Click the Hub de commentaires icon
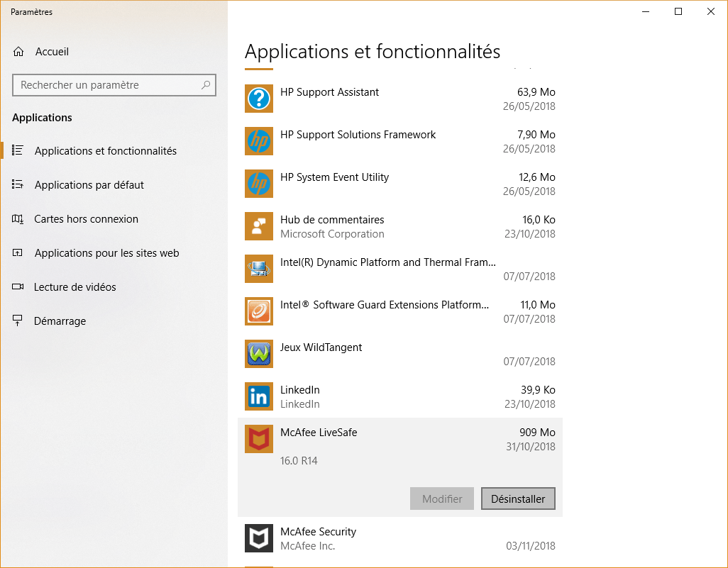Screen dimensions: 728x568 point(259,227)
